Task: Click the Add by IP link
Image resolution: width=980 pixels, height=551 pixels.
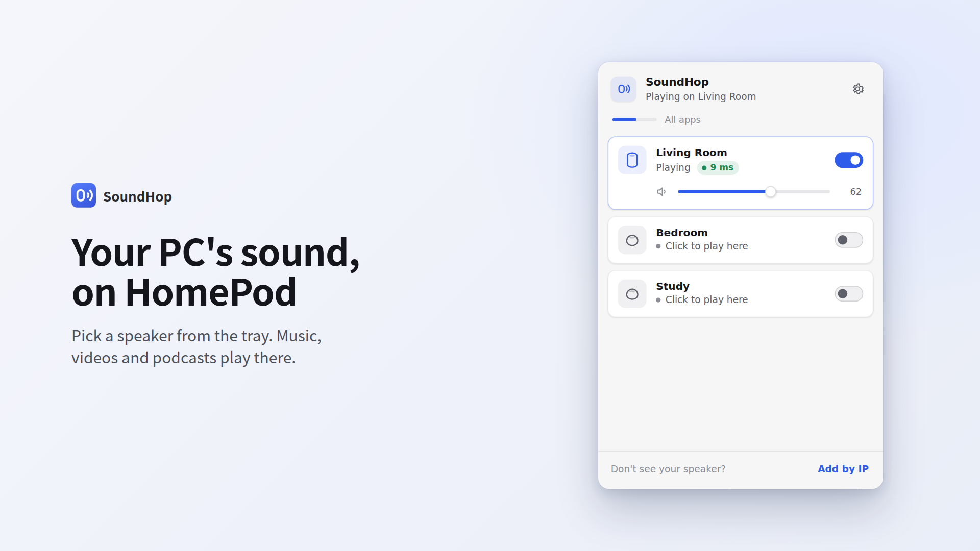Action: pos(843,469)
